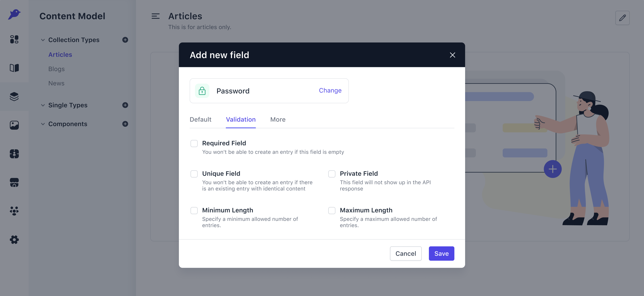Click the Save button
Image resolution: width=644 pixels, height=296 pixels.
point(441,254)
